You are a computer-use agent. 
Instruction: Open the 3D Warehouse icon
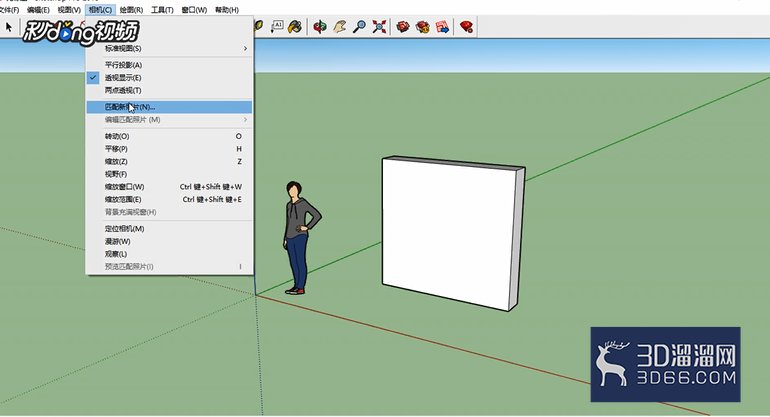click(x=403, y=27)
